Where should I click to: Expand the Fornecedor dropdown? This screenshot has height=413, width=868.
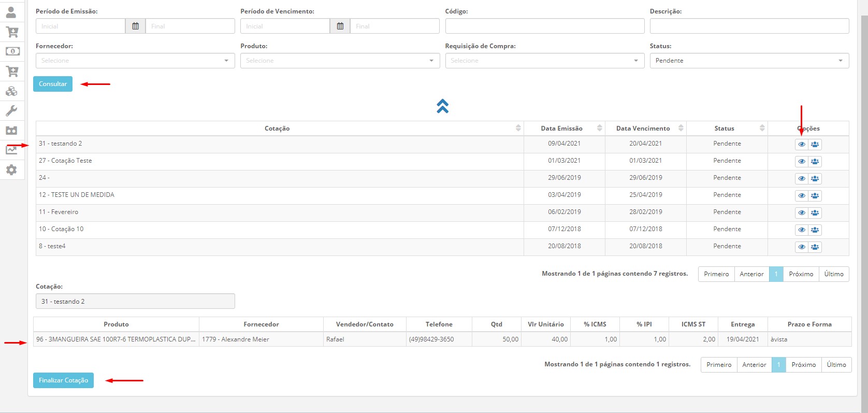(135, 61)
